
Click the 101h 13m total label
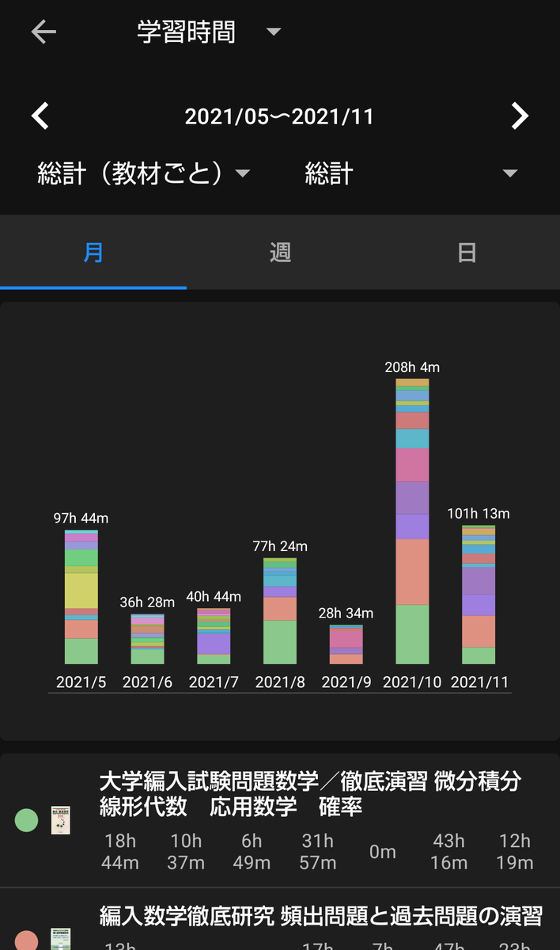coord(479,514)
